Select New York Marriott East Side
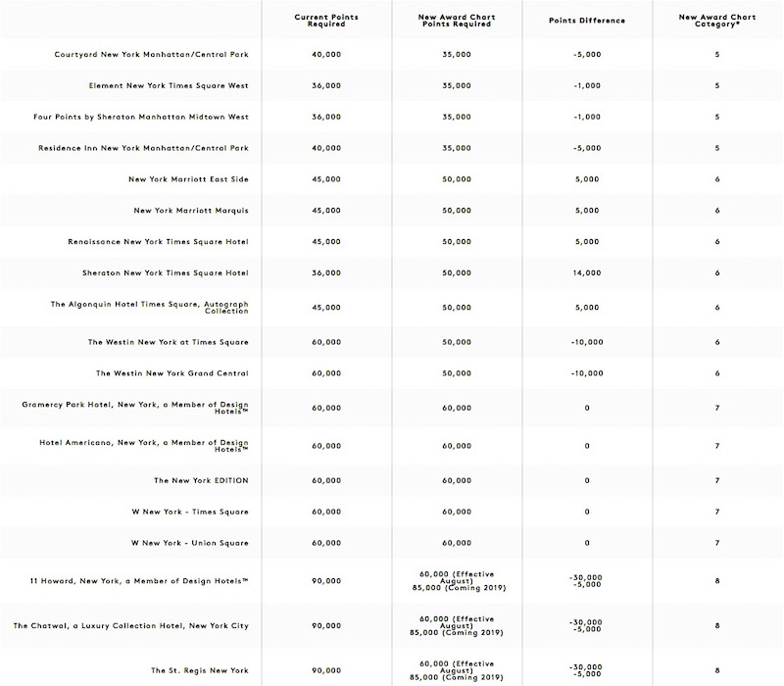784x686 pixels. [x=188, y=179]
